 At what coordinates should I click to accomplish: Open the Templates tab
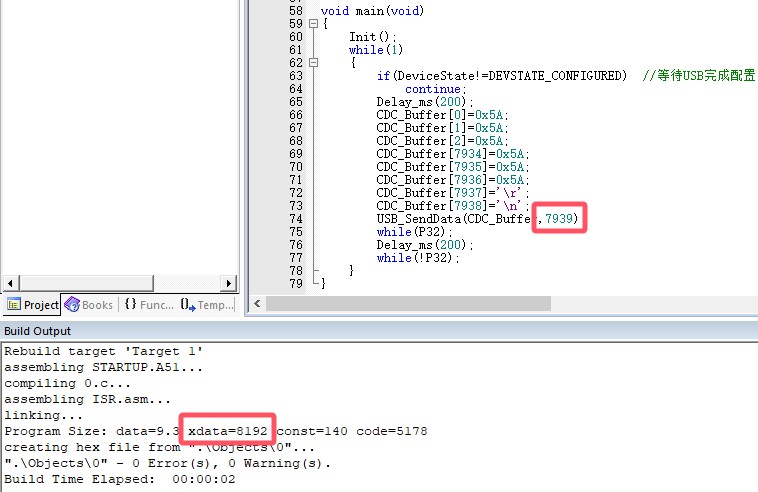(207, 305)
